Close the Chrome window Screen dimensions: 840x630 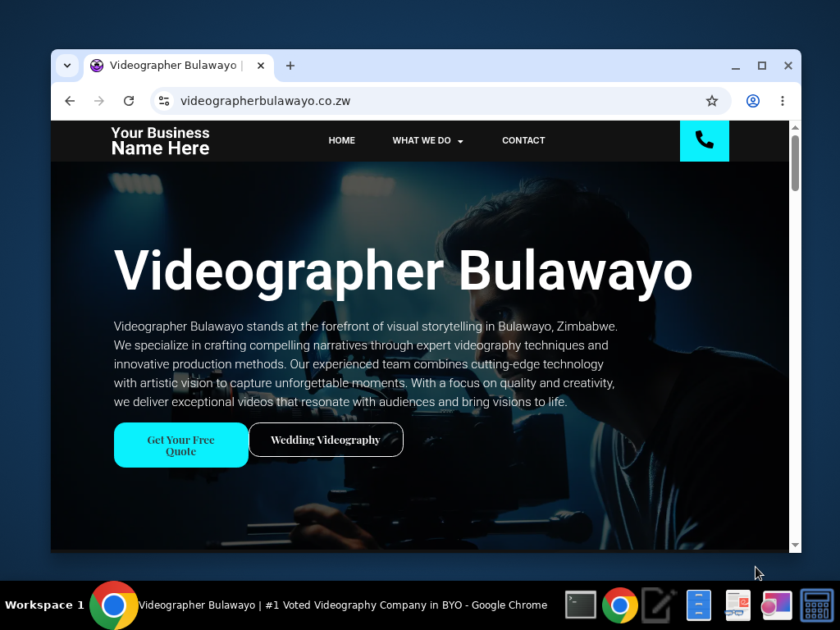787,66
